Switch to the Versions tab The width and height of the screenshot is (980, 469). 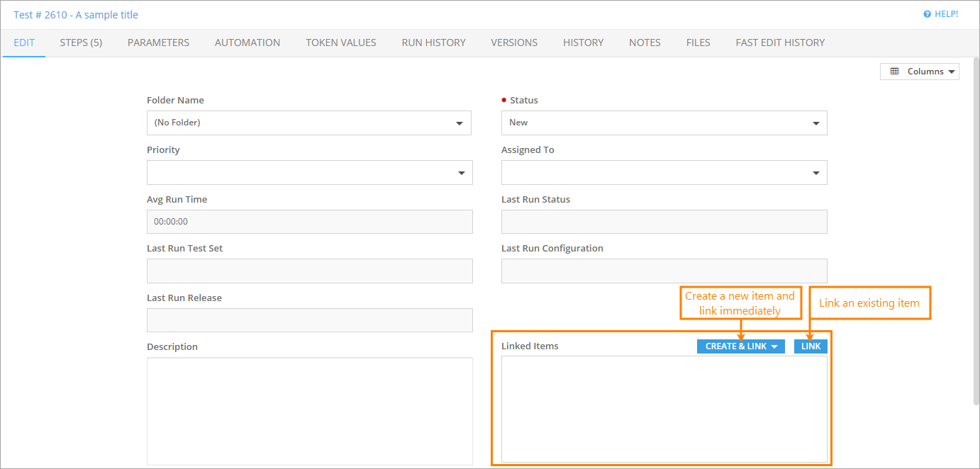514,43
